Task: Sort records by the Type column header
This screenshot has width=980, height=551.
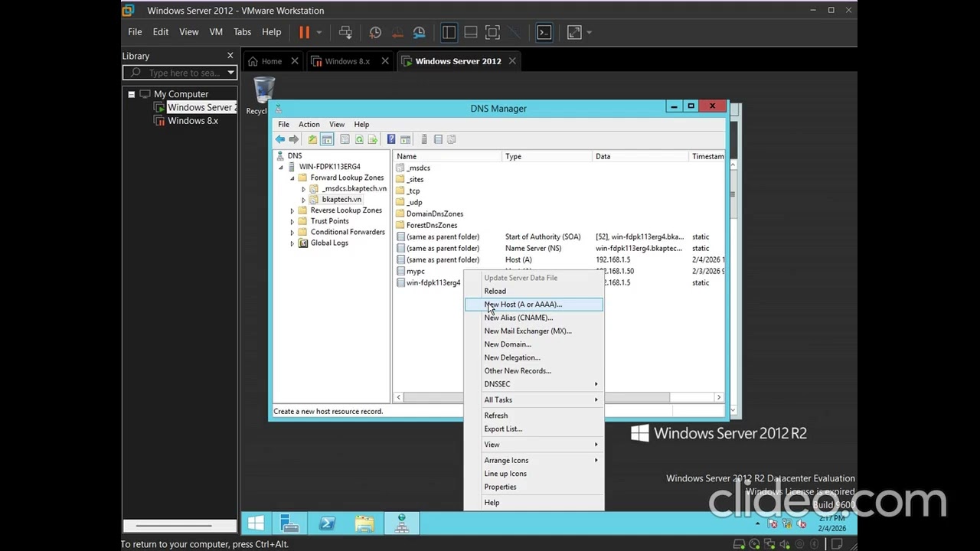Action: (547, 156)
